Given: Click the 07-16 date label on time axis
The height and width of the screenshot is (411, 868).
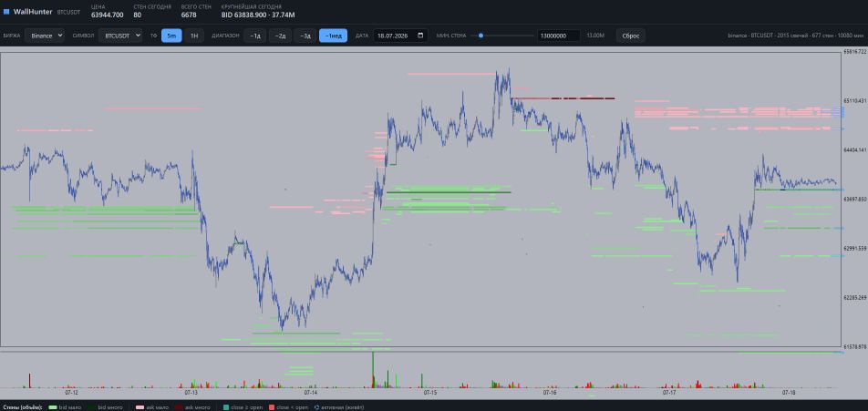Looking at the screenshot, I should (550, 392).
